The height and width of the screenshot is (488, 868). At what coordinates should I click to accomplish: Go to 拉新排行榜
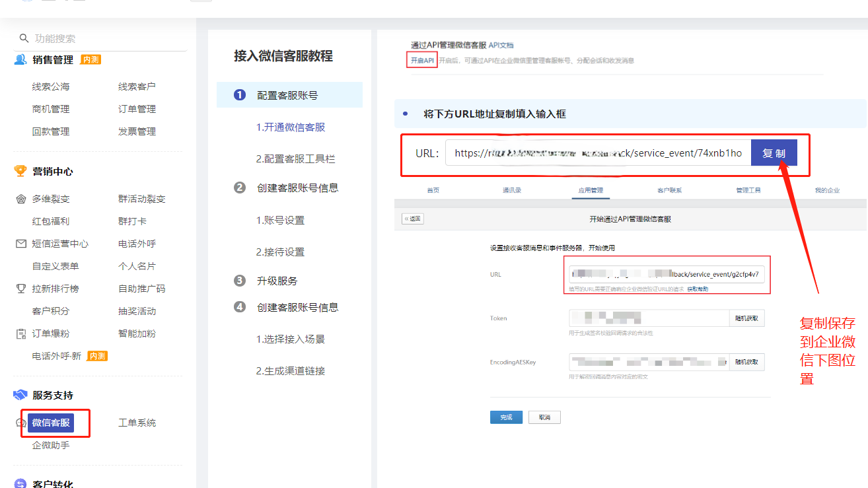pos(55,289)
